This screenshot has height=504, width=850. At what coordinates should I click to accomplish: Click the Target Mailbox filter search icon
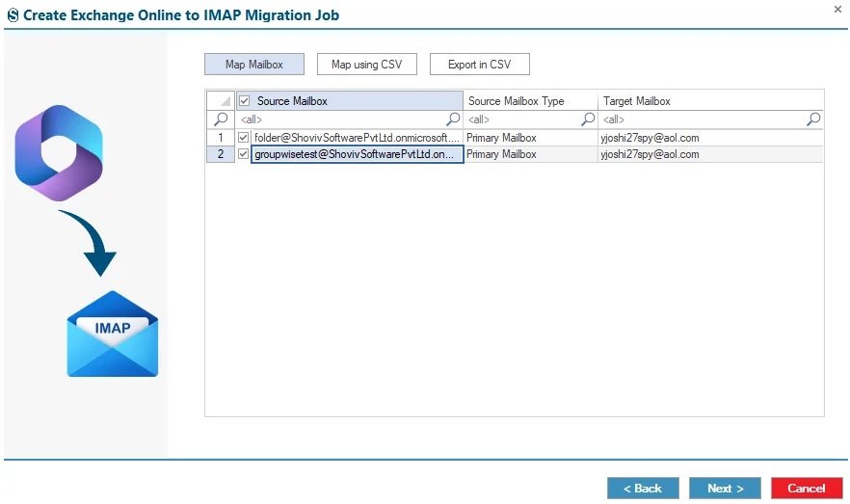click(x=813, y=119)
